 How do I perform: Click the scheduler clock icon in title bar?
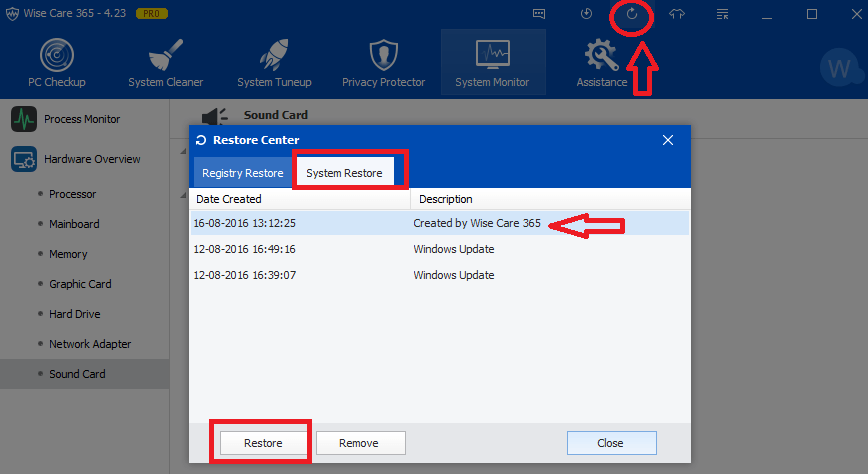[x=586, y=14]
